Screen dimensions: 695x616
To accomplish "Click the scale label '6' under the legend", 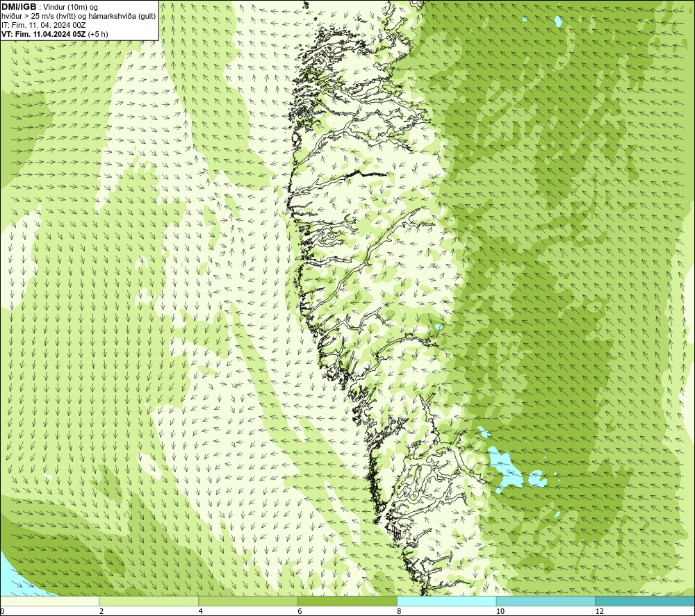I will [x=300, y=612].
